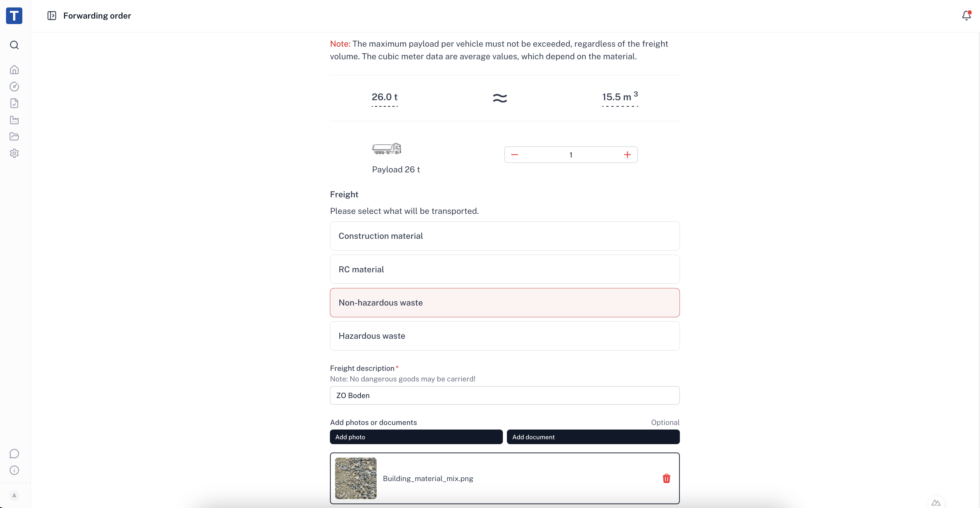Open the folder icon in sidebar
The height and width of the screenshot is (508, 980).
coord(14,137)
